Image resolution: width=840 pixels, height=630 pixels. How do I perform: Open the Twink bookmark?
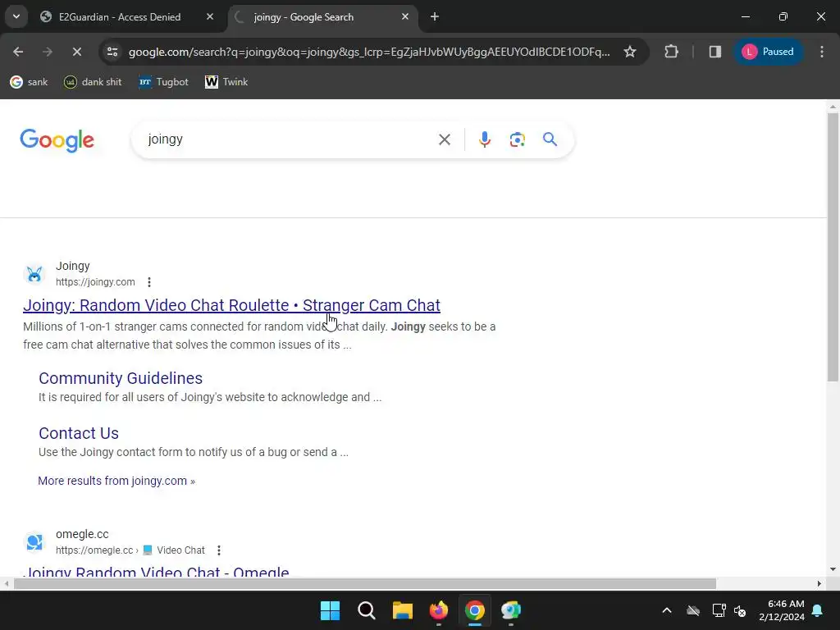[x=226, y=82]
